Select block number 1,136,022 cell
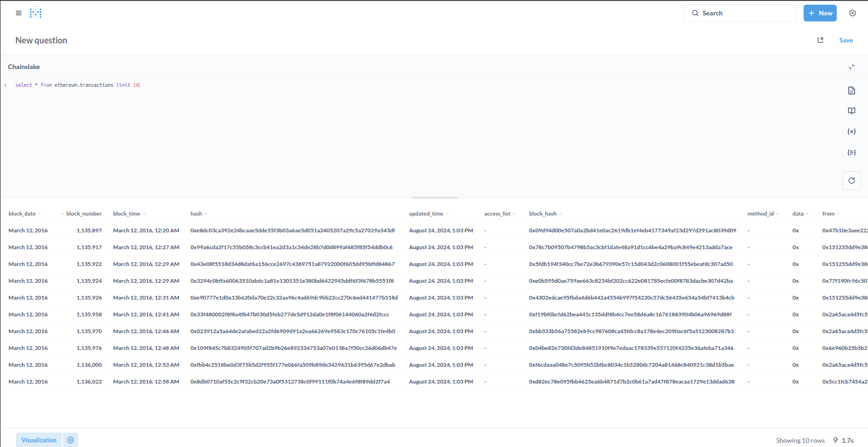The width and height of the screenshot is (868, 447). [x=89, y=382]
